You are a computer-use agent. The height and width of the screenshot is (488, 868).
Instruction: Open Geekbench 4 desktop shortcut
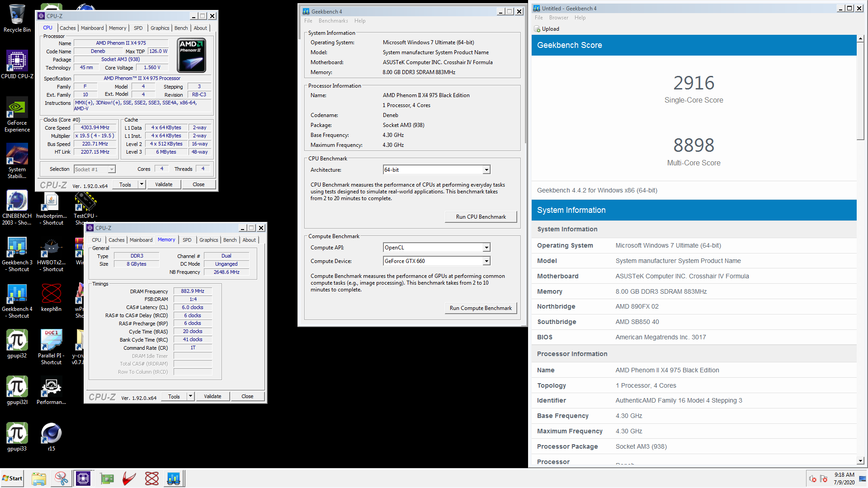click(x=17, y=300)
